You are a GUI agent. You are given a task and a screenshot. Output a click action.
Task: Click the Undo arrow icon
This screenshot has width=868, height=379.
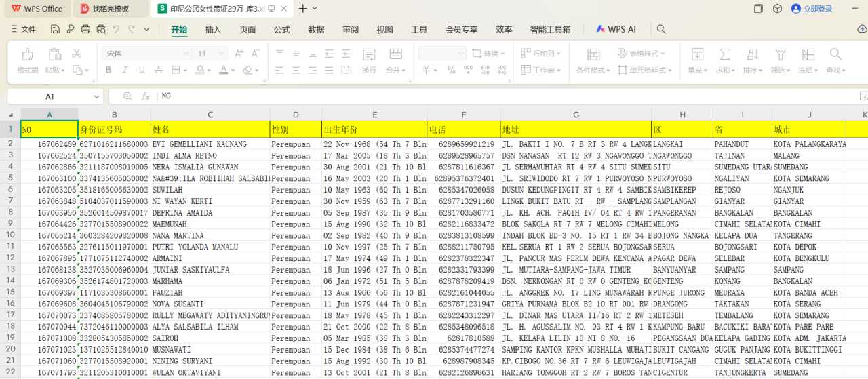click(x=116, y=29)
